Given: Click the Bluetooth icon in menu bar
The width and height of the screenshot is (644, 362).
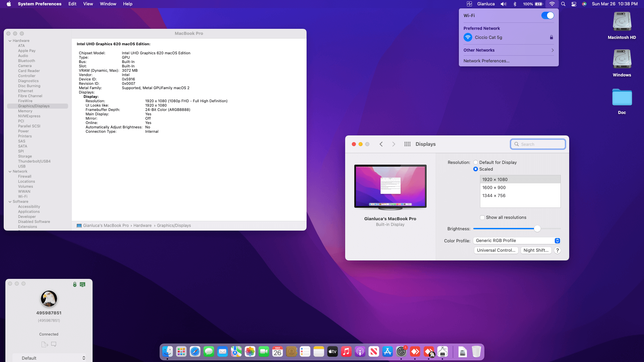Looking at the screenshot, I should [515, 4].
